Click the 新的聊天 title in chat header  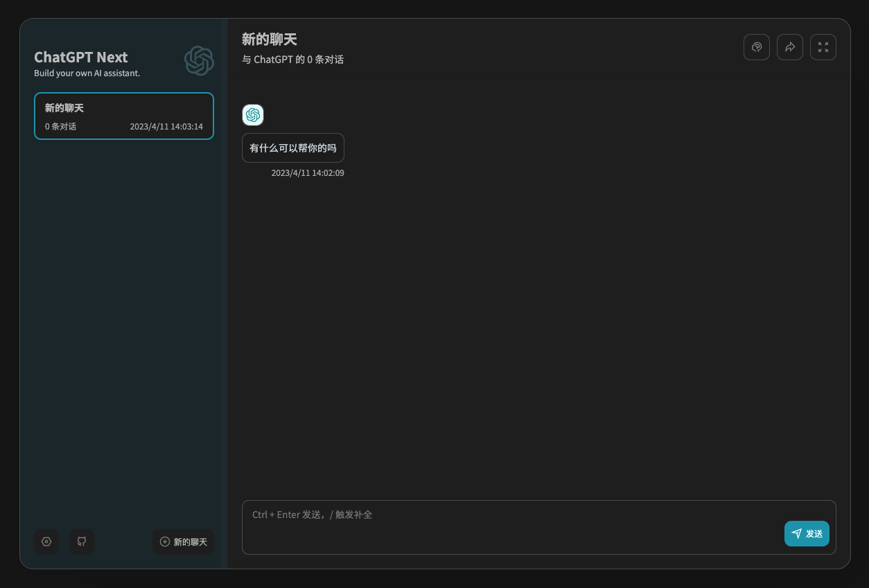click(x=270, y=39)
